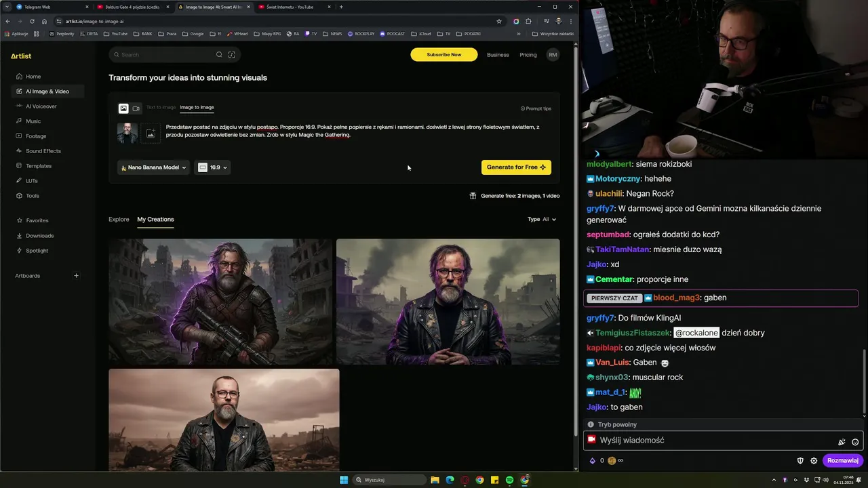Open Perplexity bookmark

coord(62,33)
